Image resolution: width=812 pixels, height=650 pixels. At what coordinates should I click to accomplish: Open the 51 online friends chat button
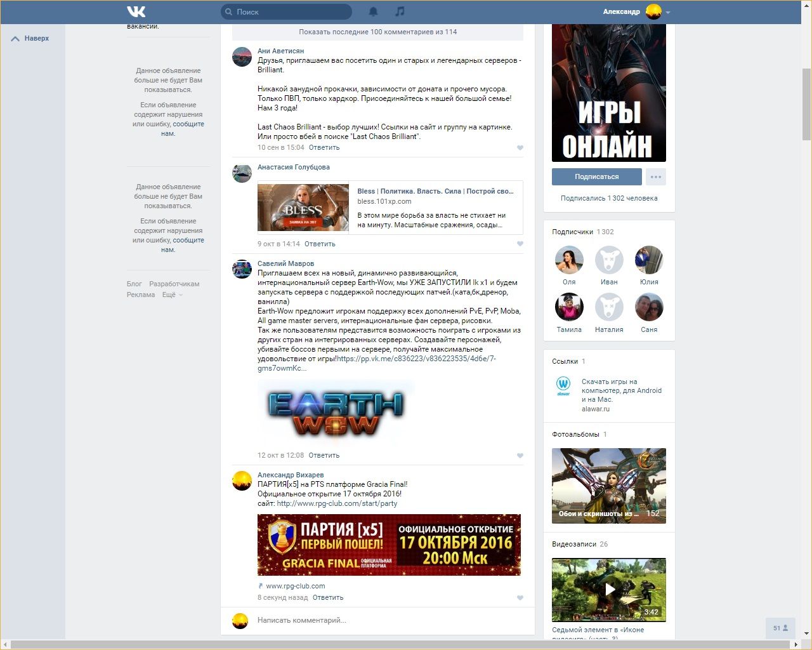coord(780,628)
